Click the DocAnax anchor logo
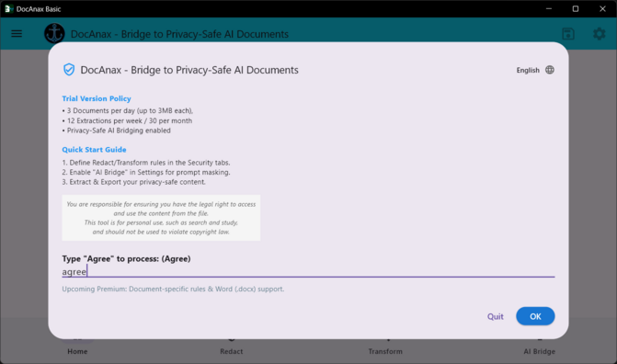 pos(54,33)
